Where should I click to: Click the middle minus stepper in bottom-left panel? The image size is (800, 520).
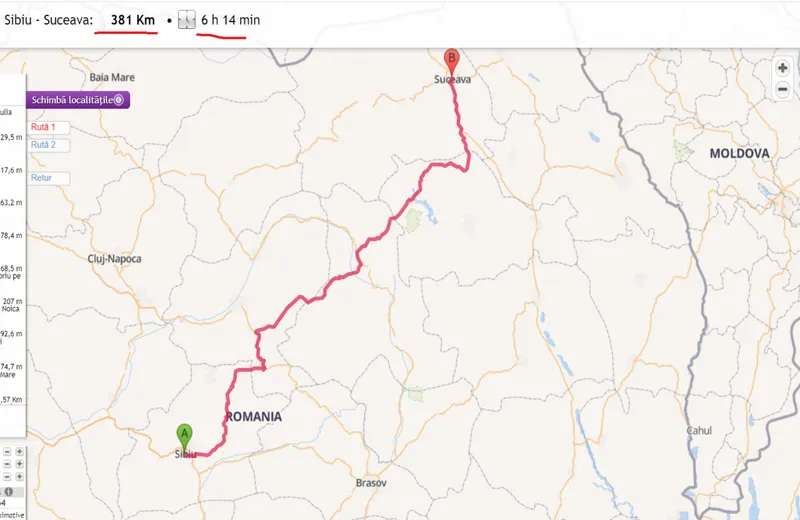(x=7, y=464)
